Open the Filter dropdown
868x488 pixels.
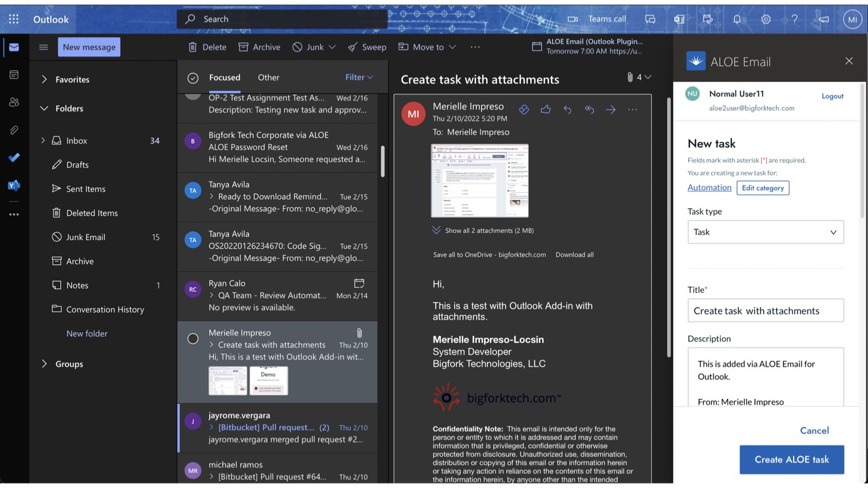pyautogui.click(x=359, y=77)
